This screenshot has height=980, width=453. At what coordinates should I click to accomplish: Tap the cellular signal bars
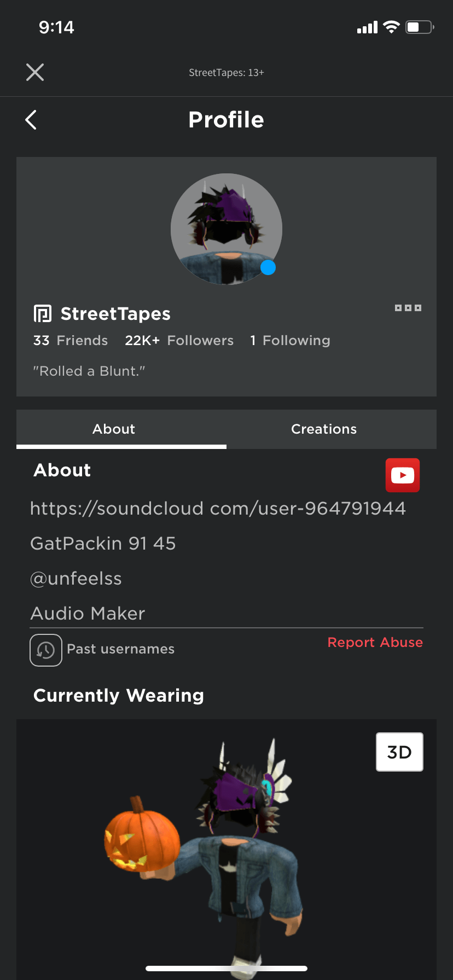(x=367, y=27)
